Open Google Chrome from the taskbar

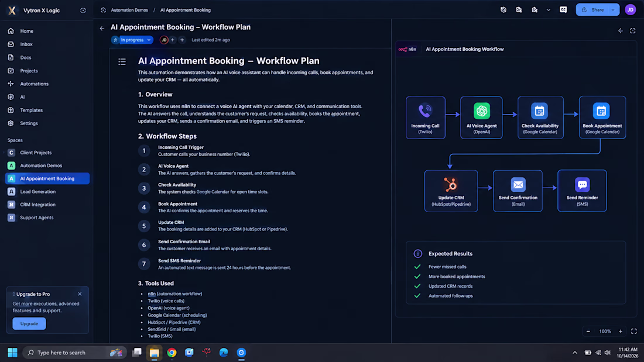tap(172, 353)
